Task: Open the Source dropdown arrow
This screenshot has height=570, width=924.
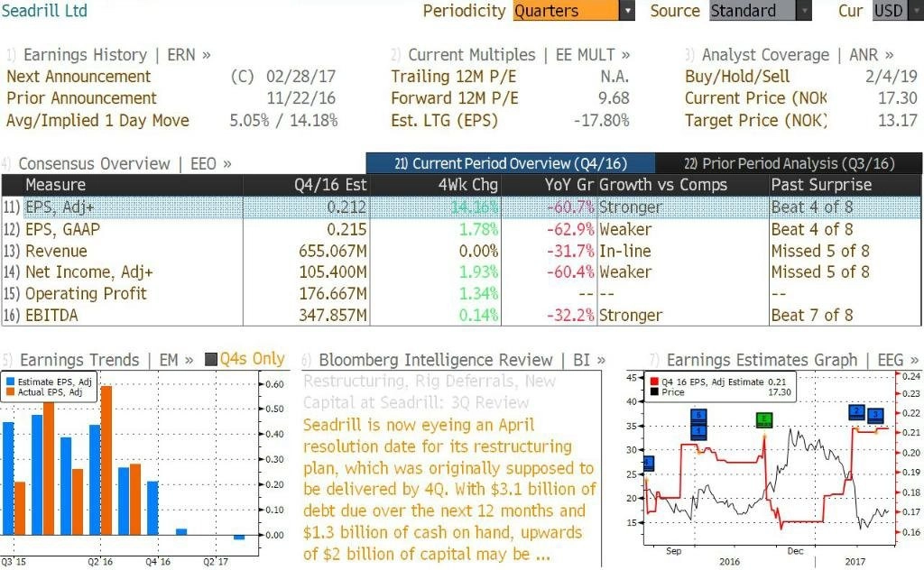Action: [804, 11]
